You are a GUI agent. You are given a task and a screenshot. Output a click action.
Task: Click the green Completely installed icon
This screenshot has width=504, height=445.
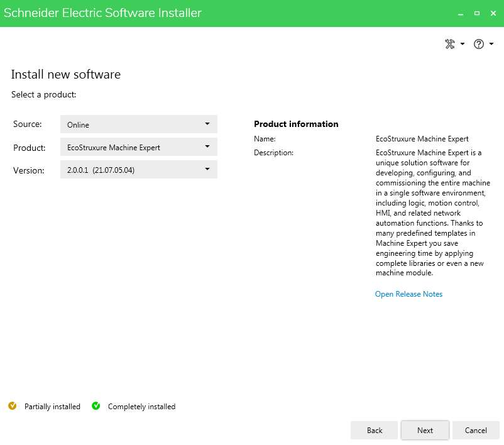point(96,406)
